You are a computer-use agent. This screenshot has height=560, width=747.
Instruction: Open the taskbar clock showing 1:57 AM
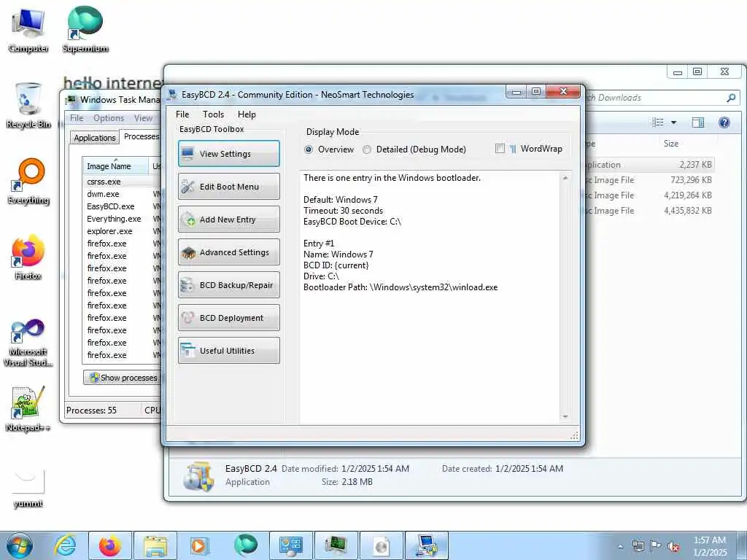click(x=710, y=546)
